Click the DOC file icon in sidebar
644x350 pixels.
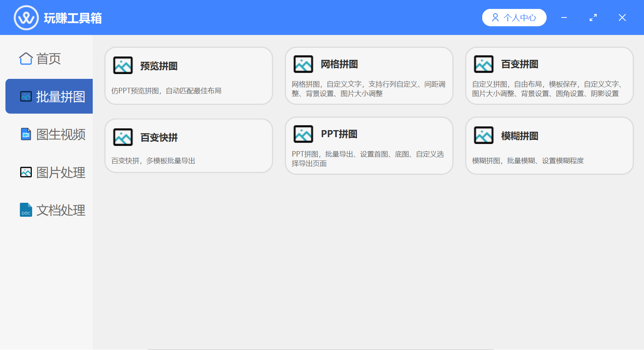26,210
